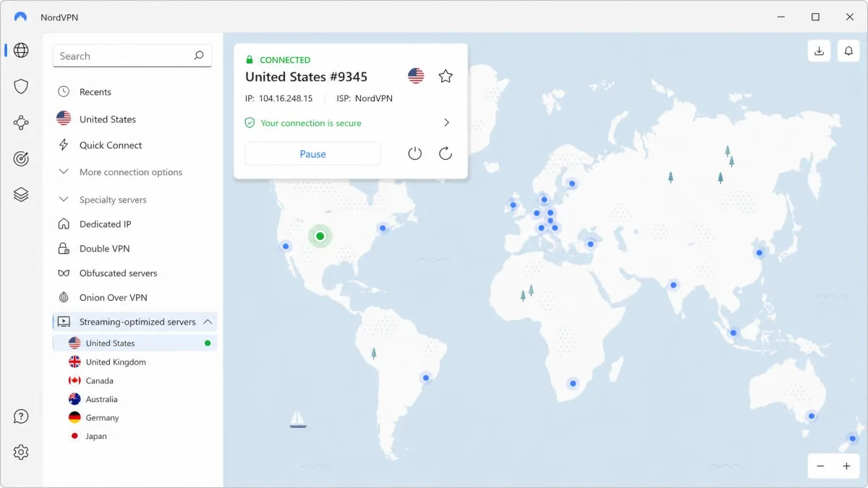Viewport: 868px width, 488px height.
Task: Open the Meshnet nodes icon
Action: point(21,123)
